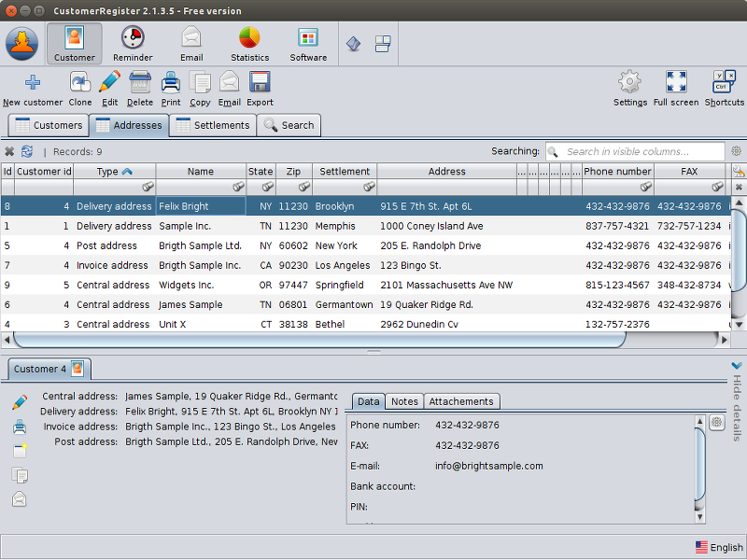
Task: Click the New customer plus icon
Action: click(32, 83)
